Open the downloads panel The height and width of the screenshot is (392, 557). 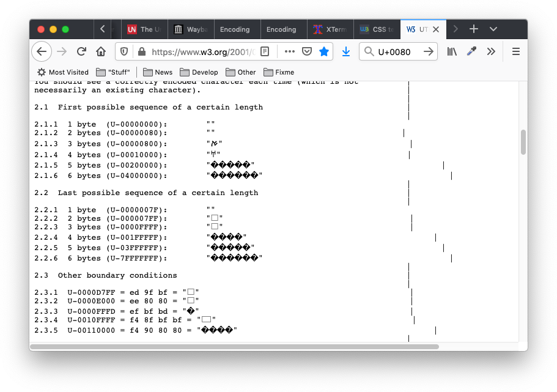[346, 52]
